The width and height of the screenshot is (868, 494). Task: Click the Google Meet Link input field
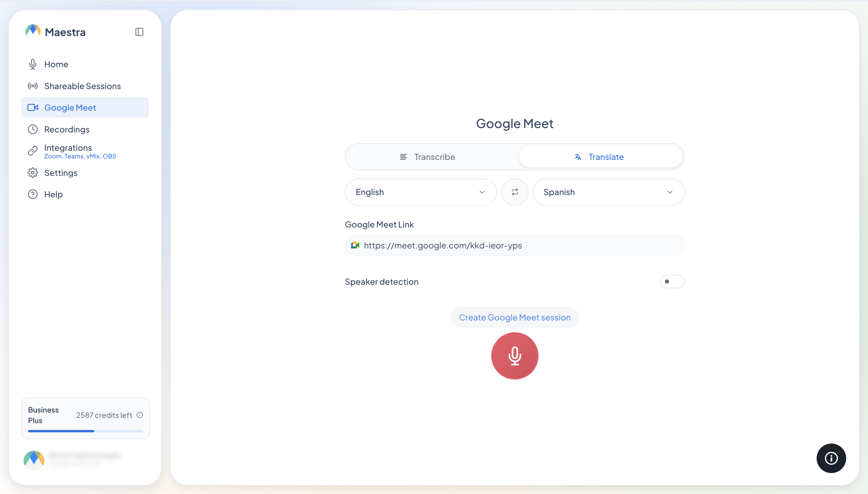(x=515, y=245)
